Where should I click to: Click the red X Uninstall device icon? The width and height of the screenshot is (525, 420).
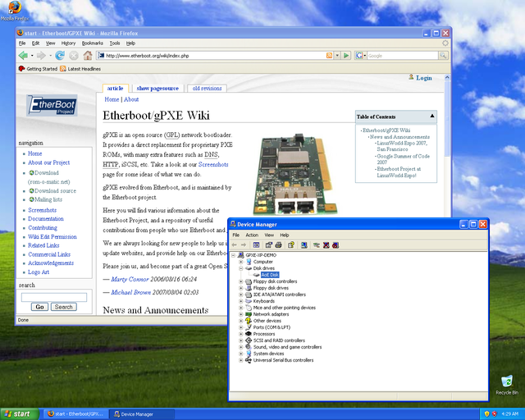point(326,245)
